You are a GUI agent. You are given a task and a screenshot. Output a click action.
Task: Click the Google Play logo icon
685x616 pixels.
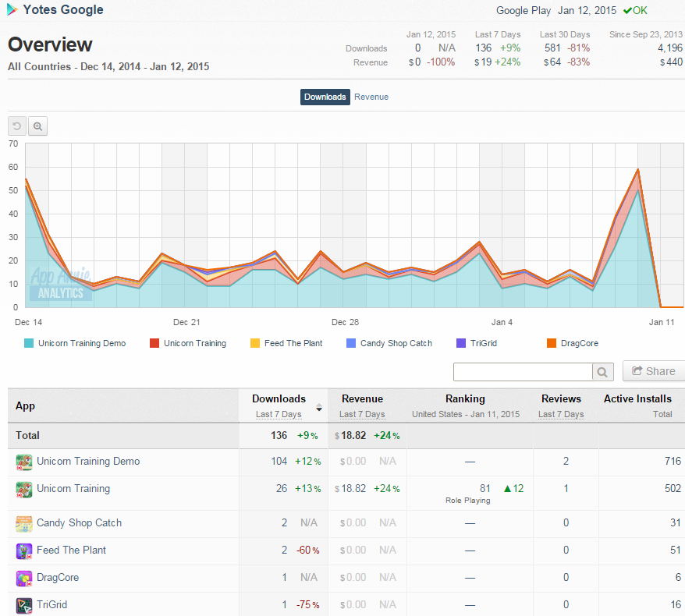coord(12,9)
